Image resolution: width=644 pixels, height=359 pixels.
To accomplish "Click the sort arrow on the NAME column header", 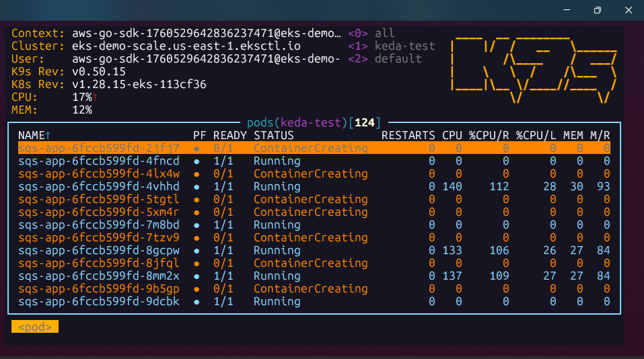I will (48, 136).
